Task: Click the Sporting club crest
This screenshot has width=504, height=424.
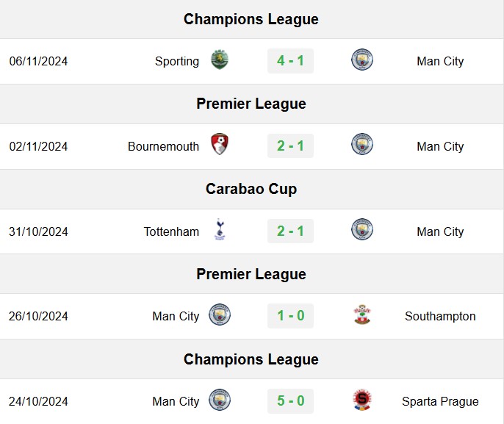Action: [x=220, y=60]
